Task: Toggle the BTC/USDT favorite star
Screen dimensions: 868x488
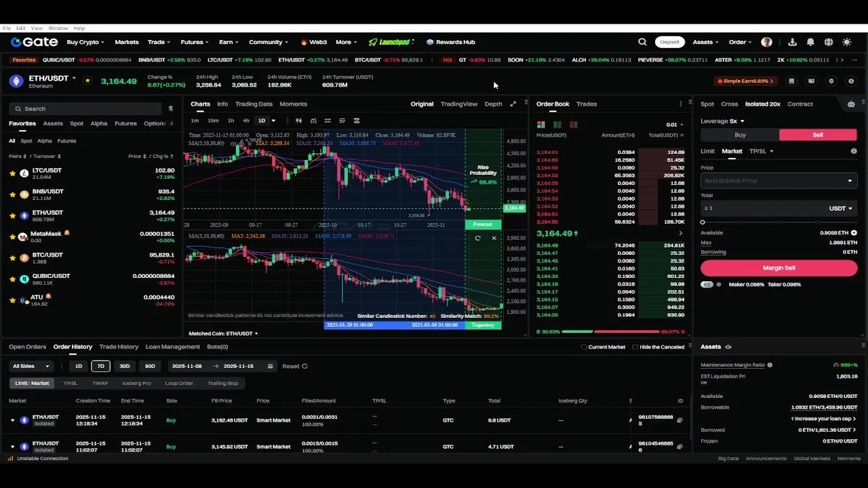Action: [x=12, y=258]
